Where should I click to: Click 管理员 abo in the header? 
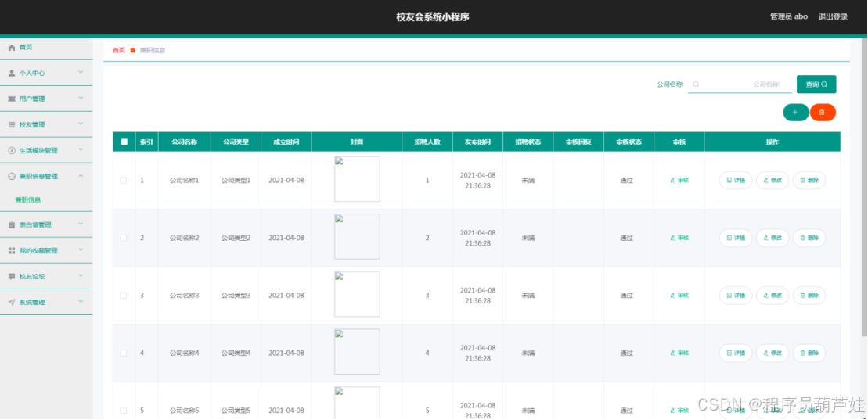click(x=789, y=16)
